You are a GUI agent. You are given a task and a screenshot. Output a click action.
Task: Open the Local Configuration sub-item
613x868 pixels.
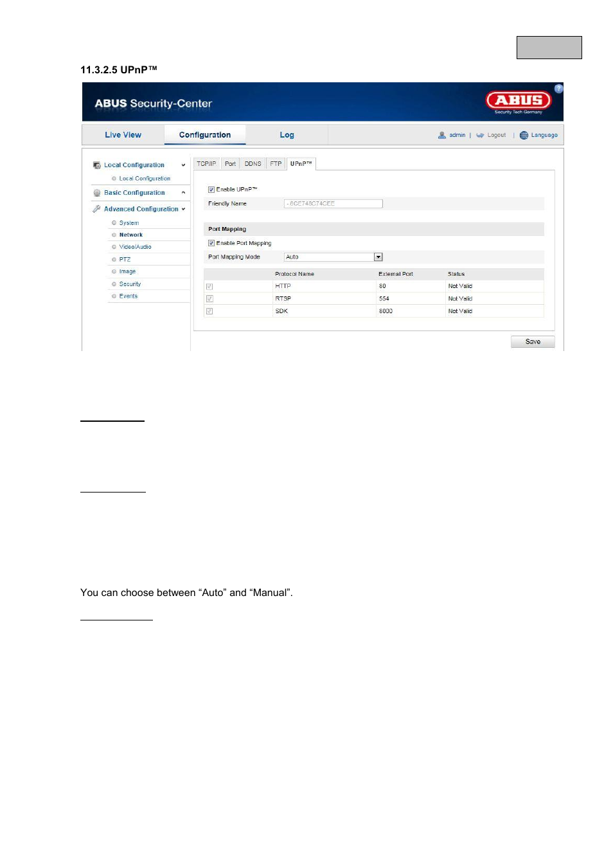tap(145, 179)
